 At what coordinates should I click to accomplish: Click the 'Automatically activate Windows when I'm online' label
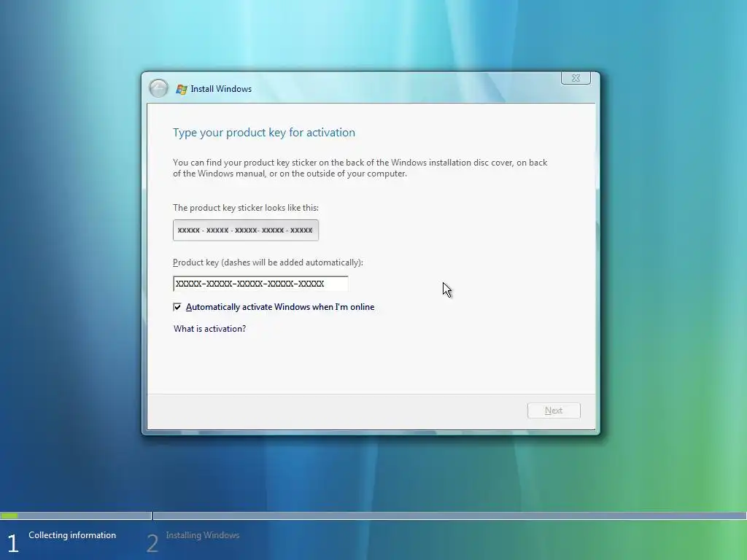(x=280, y=307)
